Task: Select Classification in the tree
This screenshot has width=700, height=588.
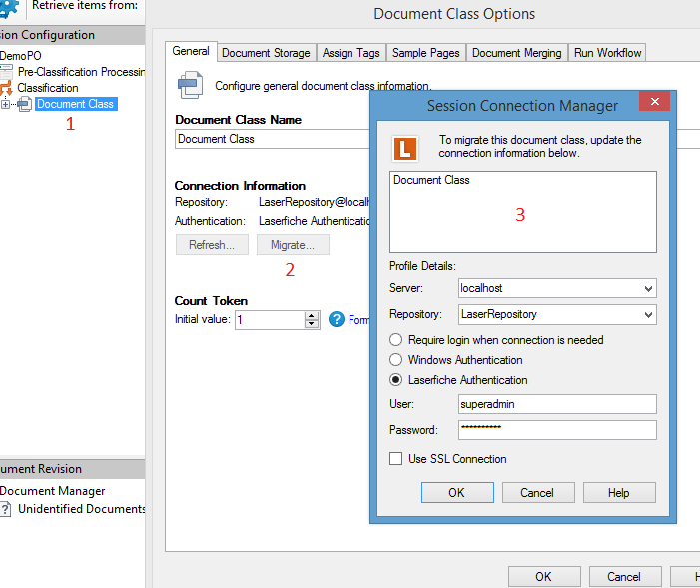Action: pyautogui.click(x=48, y=88)
